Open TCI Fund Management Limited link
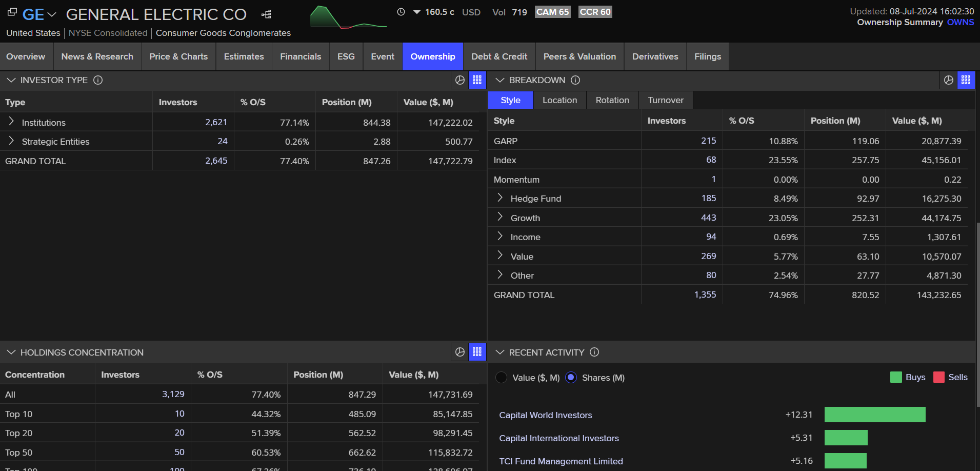Screen dimensions: 980x471 tap(561, 461)
